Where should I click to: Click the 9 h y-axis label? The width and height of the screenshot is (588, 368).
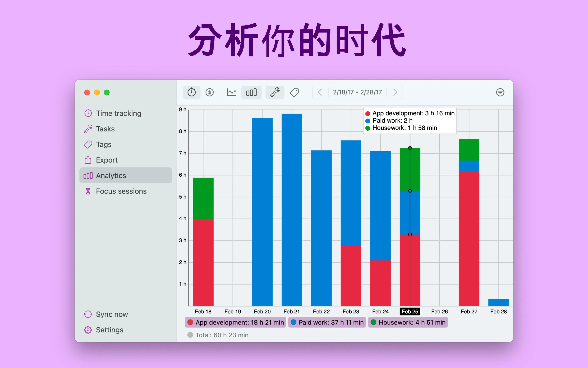click(183, 110)
